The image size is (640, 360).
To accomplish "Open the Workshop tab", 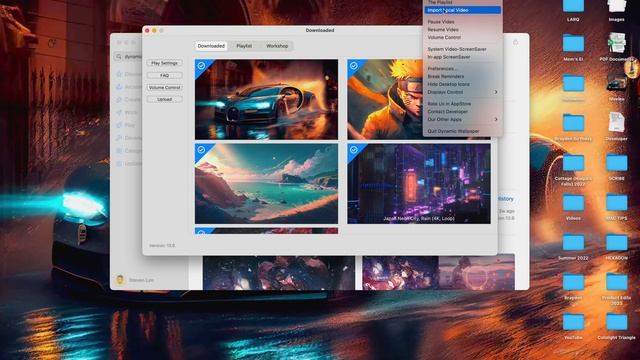I will [277, 46].
